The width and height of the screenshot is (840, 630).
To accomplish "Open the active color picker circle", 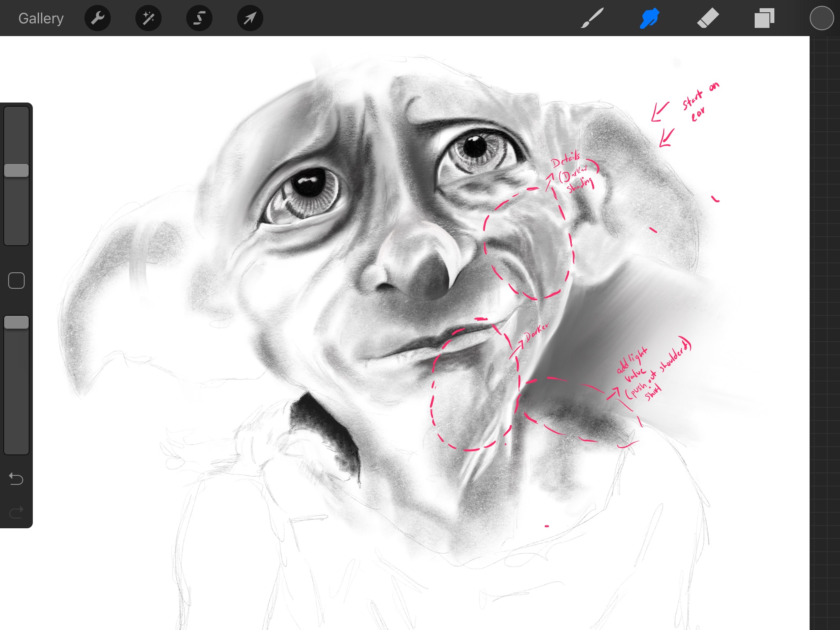I will pos(822,18).
